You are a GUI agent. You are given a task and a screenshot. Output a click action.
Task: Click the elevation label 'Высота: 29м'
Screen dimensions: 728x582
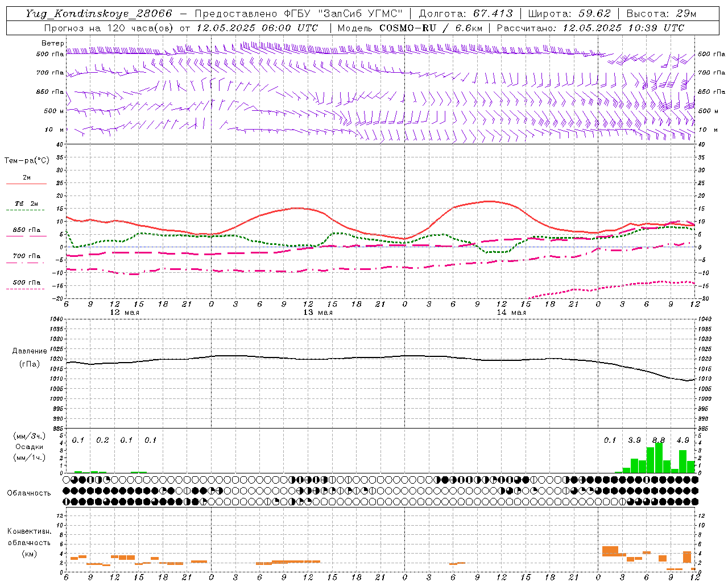pos(661,14)
